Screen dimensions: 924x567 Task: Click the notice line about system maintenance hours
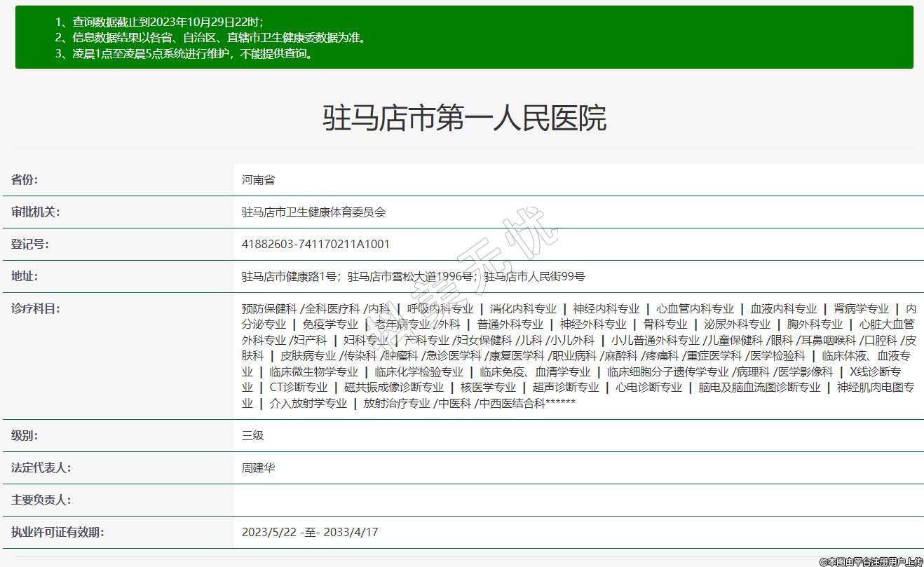point(184,53)
